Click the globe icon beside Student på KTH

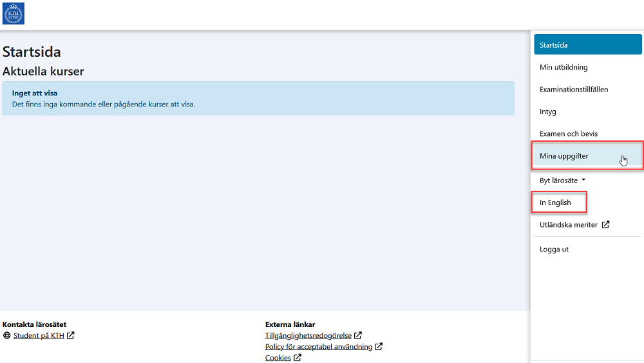click(x=7, y=335)
